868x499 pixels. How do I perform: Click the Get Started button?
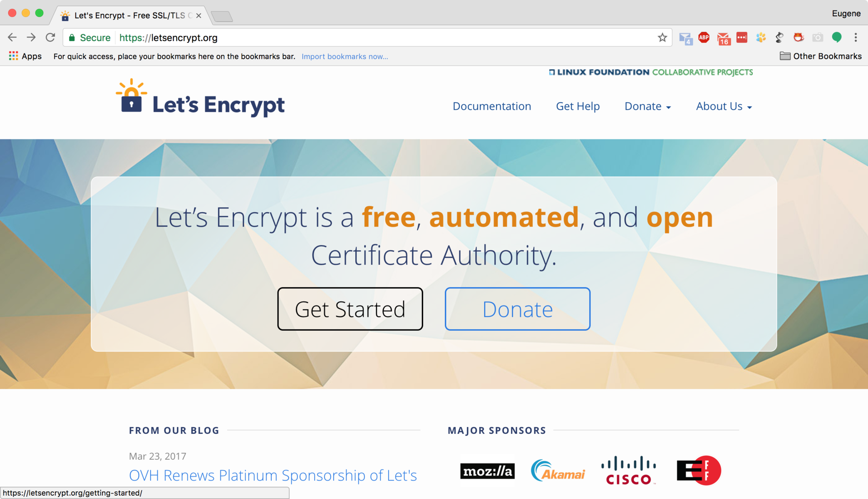coord(349,309)
